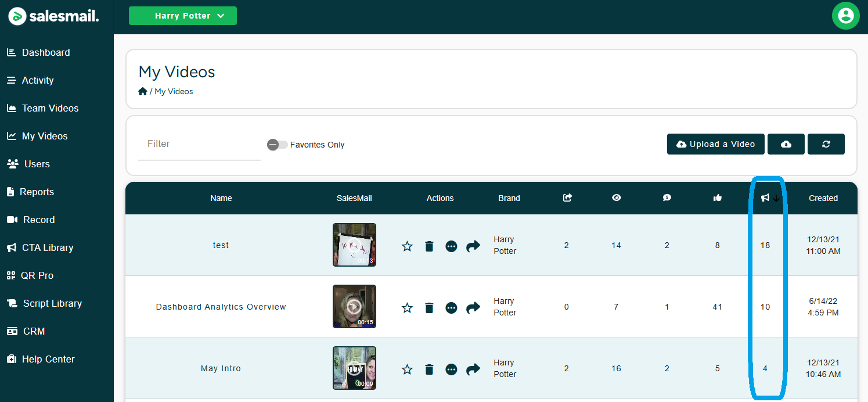The height and width of the screenshot is (402, 868).
Task: Toggle the Favorites Only switch
Action: click(x=277, y=145)
